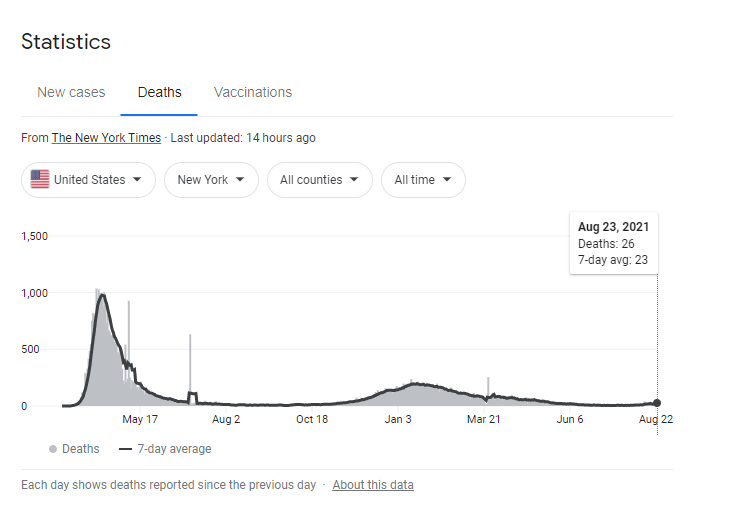748x510 pixels.
Task: Open the United States country selector
Action: [x=88, y=180]
